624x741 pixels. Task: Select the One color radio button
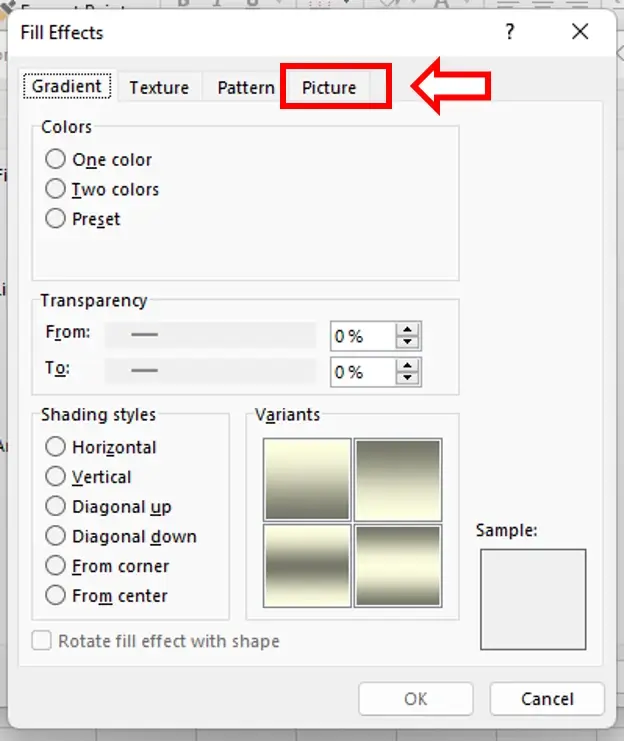56,160
